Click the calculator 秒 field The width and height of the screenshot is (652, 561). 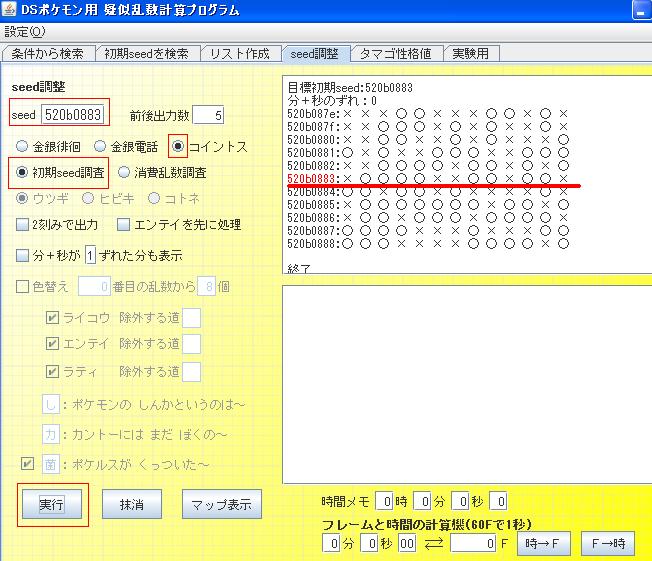click(369, 543)
